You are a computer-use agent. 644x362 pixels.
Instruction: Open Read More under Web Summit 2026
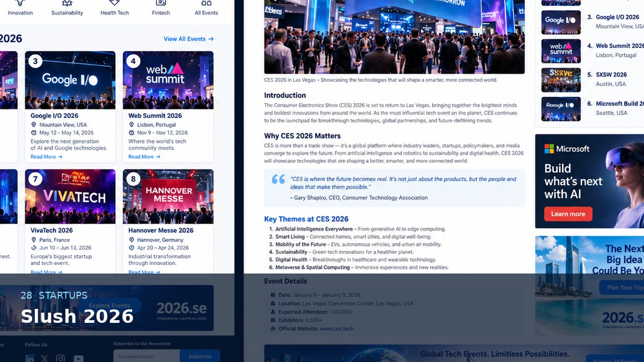(x=144, y=157)
